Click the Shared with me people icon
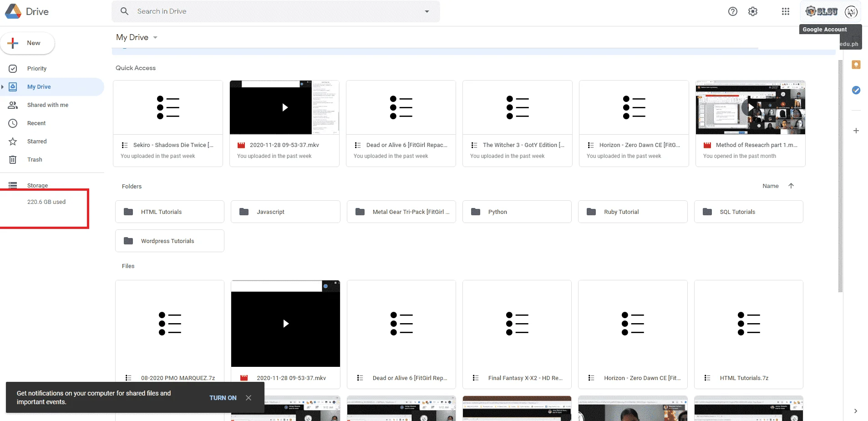 pos(13,105)
